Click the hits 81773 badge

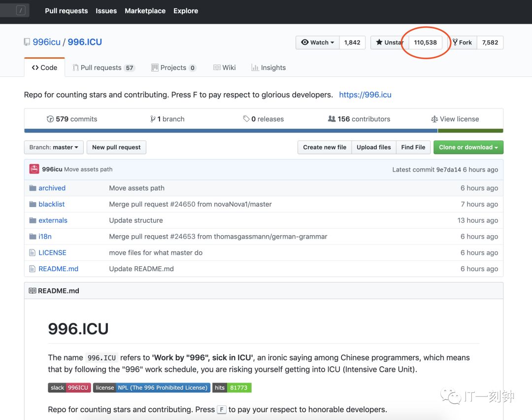[x=232, y=388]
